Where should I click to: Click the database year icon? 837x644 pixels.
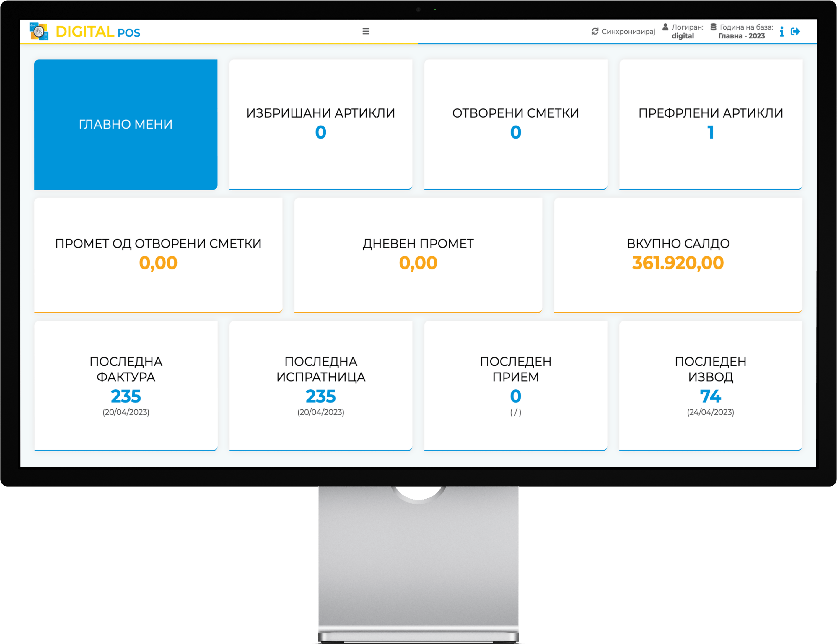tap(713, 27)
